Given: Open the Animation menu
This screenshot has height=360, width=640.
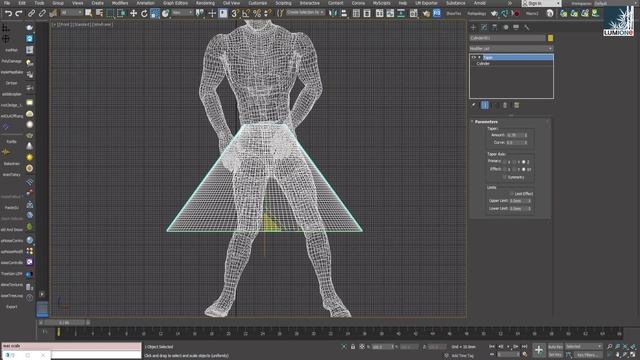Looking at the screenshot, I should [146, 3].
